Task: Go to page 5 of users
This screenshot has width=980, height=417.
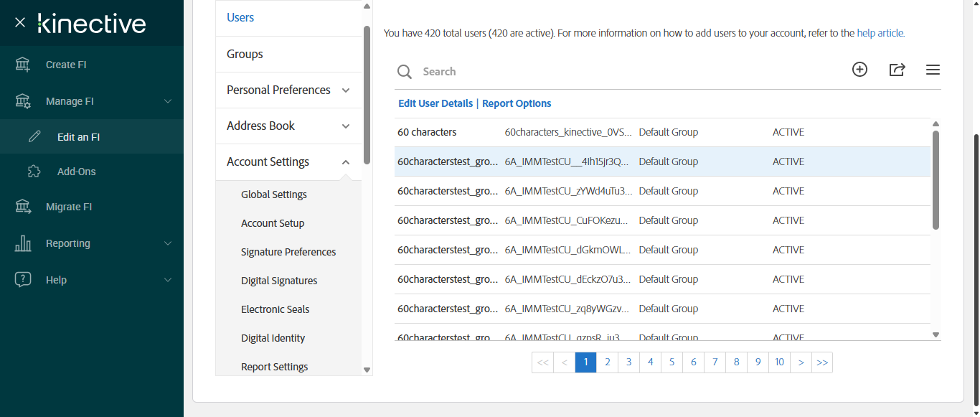Action: pyautogui.click(x=672, y=362)
